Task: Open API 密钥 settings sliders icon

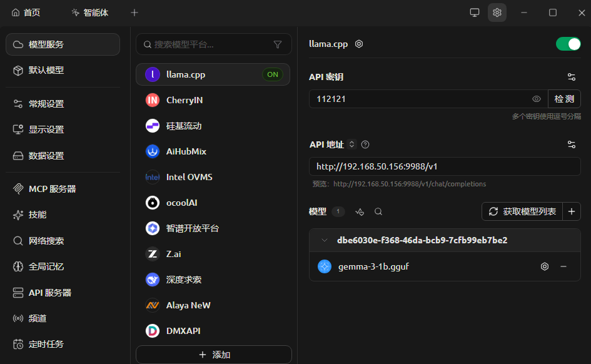Action: point(572,77)
